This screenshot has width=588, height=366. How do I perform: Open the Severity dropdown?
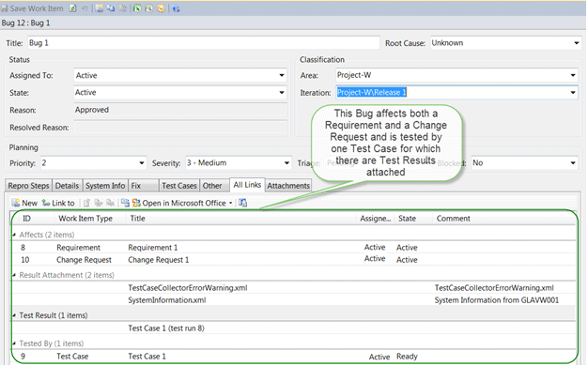(x=286, y=163)
